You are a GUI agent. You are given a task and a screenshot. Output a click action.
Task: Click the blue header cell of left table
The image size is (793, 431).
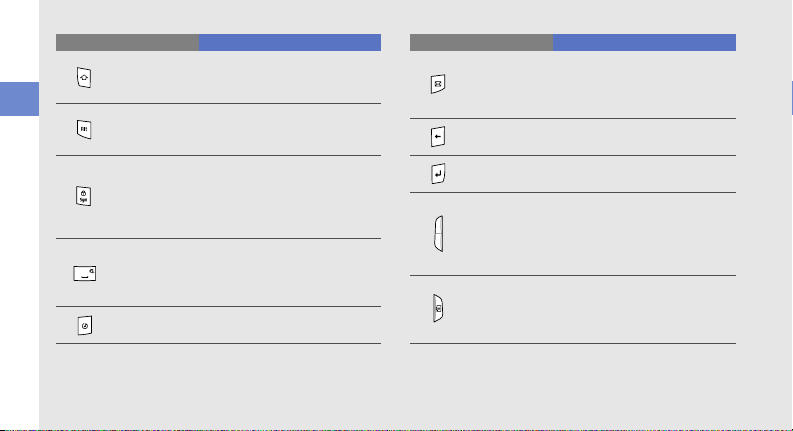pyautogui.click(x=290, y=42)
